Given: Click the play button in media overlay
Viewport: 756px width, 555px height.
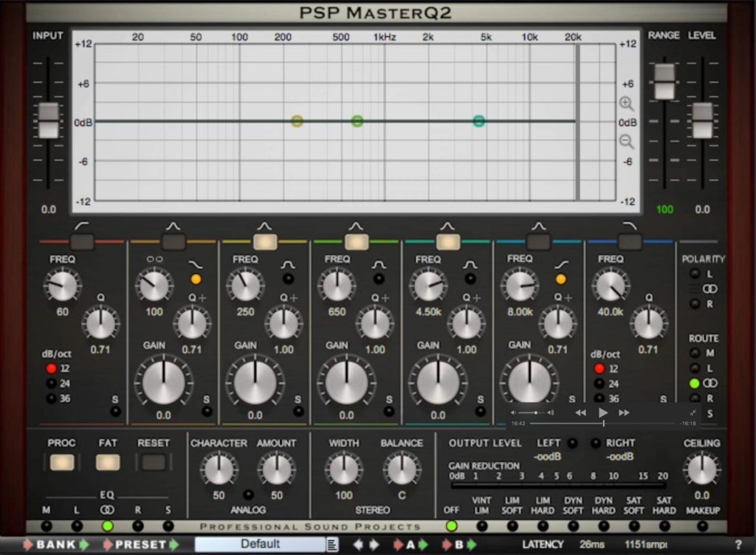Looking at the screenshot, I should [602, 413].
